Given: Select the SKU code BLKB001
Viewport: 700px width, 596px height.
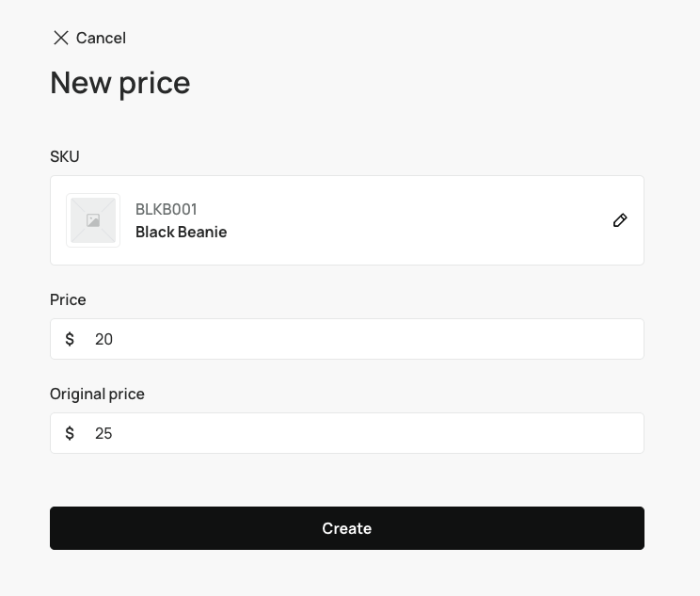Looking at the screenshot, I should 167,209.
